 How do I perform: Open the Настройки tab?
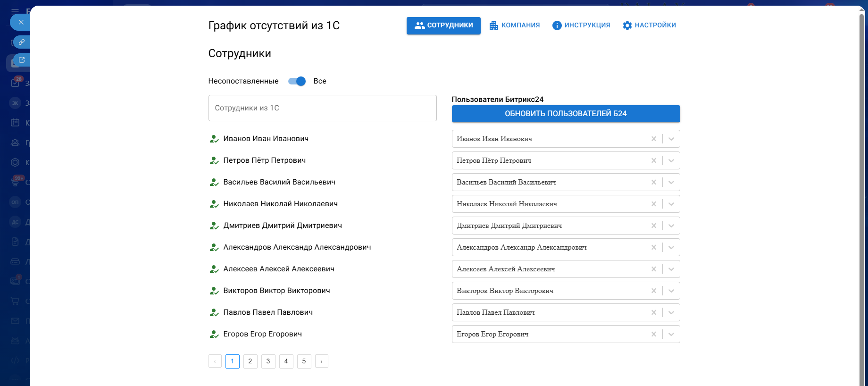[x=649, y=25]
